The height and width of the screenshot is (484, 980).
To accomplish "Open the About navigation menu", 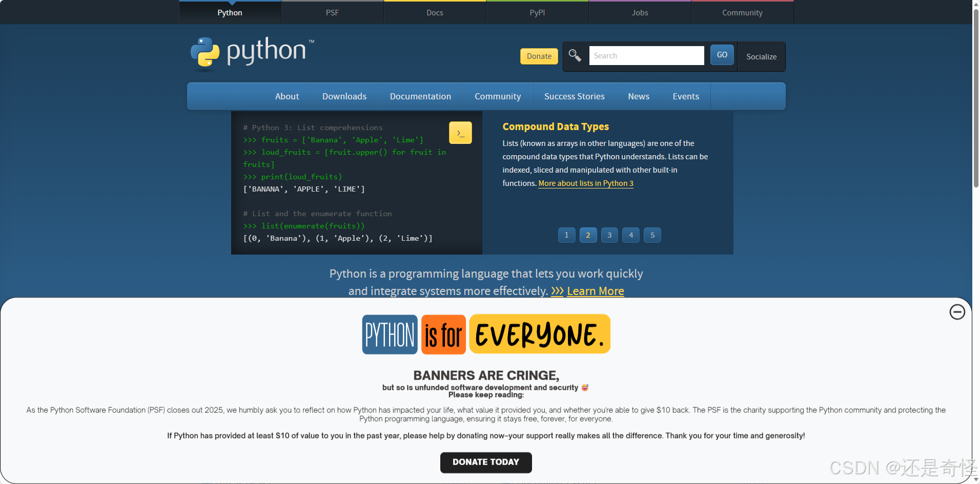I will coord(287,96).
